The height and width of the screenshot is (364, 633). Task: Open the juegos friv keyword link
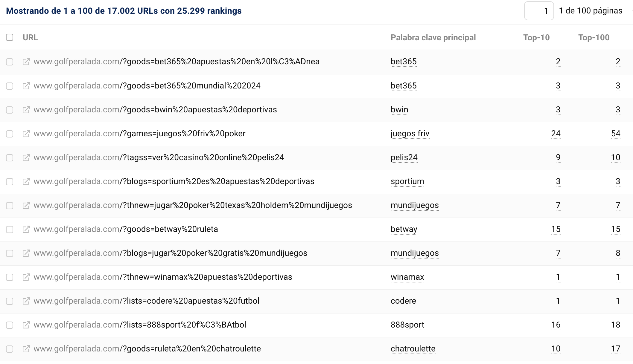pyautogui.click(x=410, y=134)
